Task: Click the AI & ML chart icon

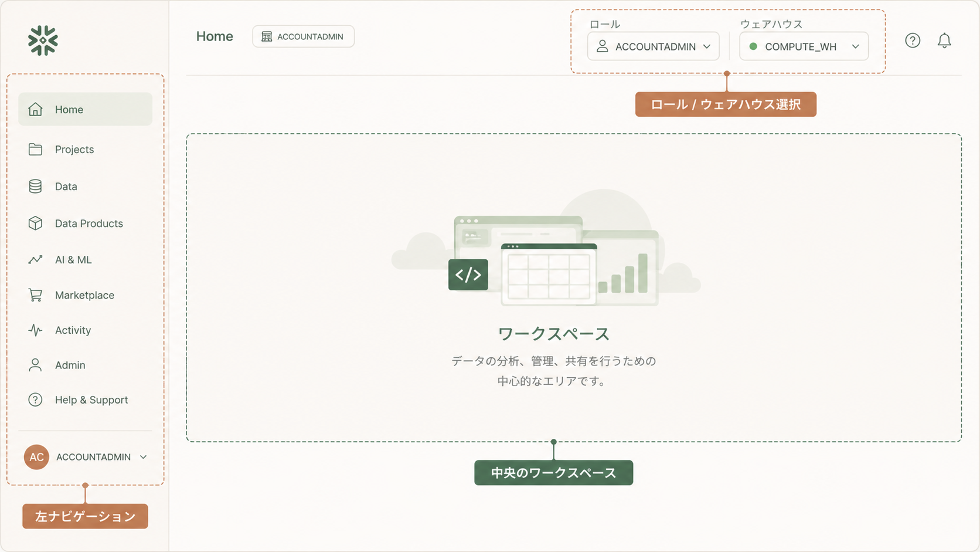Action: (x=35, y=260)
